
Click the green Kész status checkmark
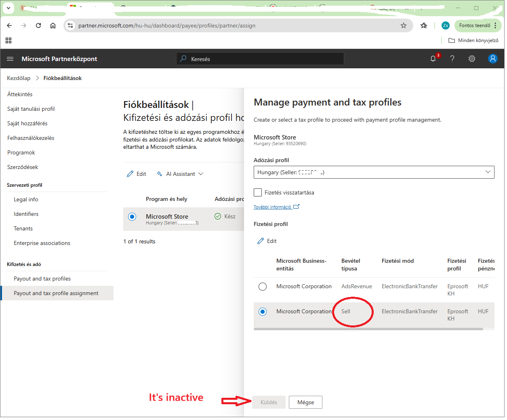click(218, 216)
